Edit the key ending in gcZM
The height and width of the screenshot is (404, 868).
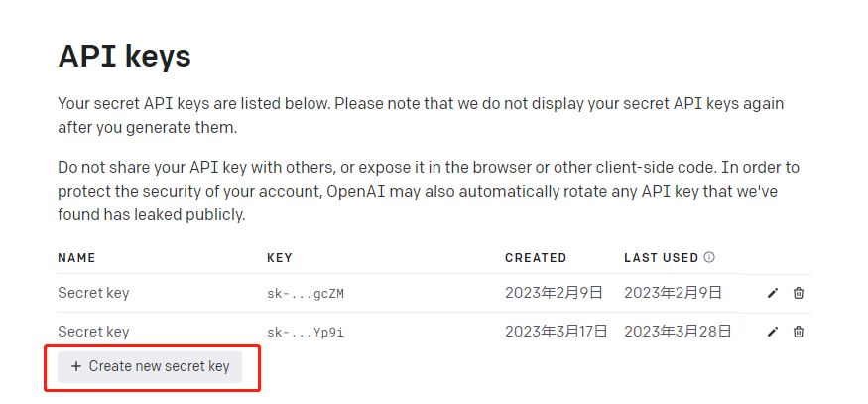[772, 293]
